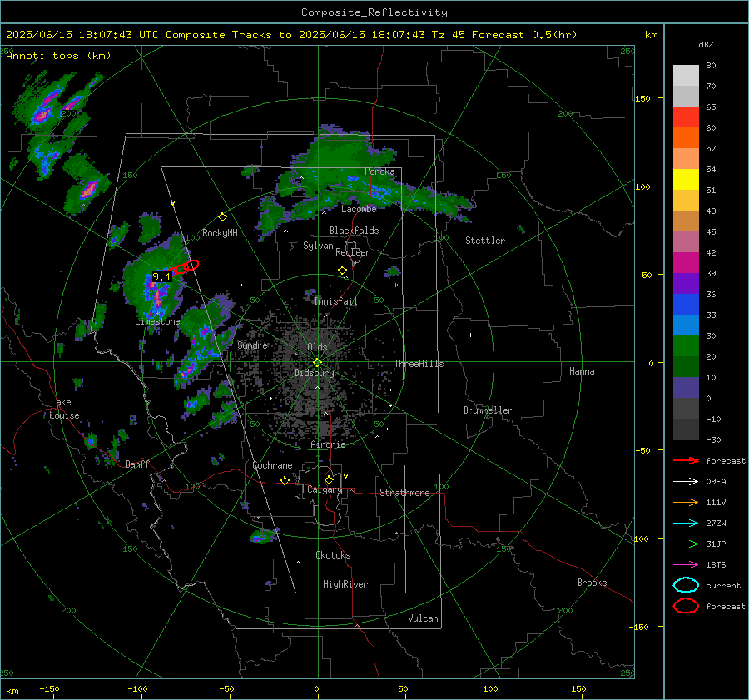Click the 33 value on the dBZ scale
The width and height of the screenshot is (749, 700).
click(711, 315)
